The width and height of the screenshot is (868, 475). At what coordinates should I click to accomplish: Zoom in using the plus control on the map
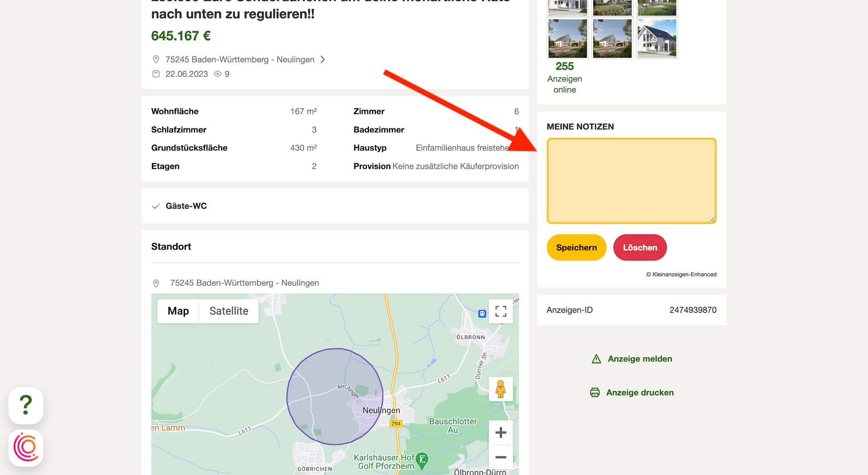point(500,433)
